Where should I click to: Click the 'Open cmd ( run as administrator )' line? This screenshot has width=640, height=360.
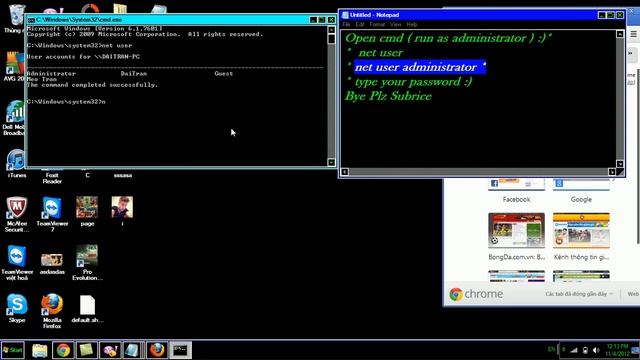point(448,38)
